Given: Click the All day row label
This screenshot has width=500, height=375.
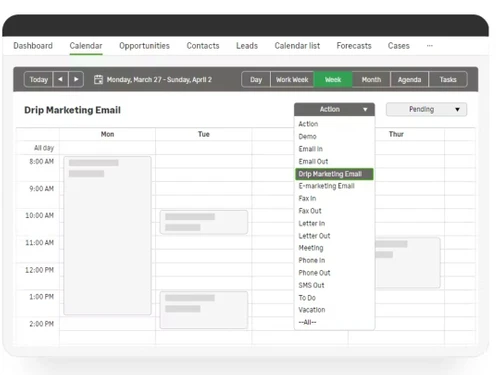Looking at the screenshot, I should 44,148.
